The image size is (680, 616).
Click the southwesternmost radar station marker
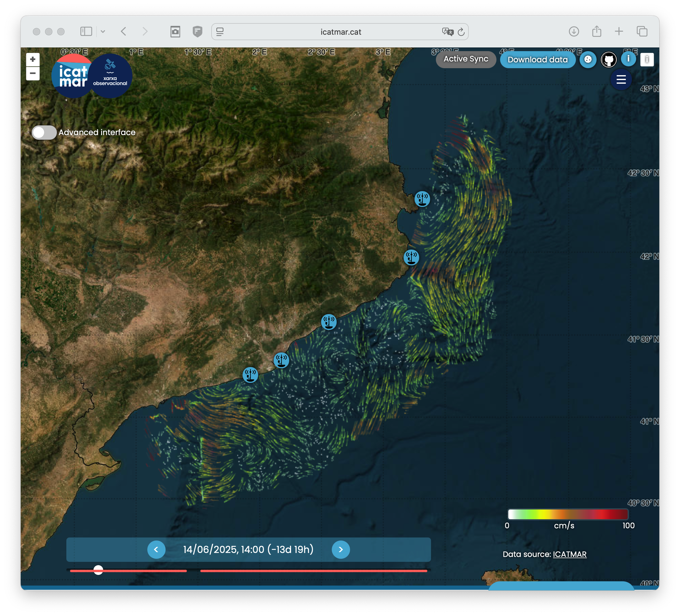tap(250, 375)
